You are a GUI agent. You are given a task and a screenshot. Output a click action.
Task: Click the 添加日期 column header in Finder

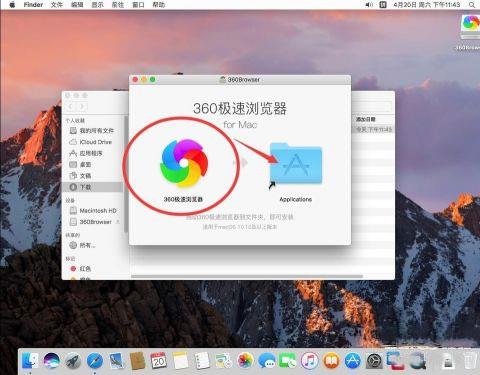click(366, 119)
